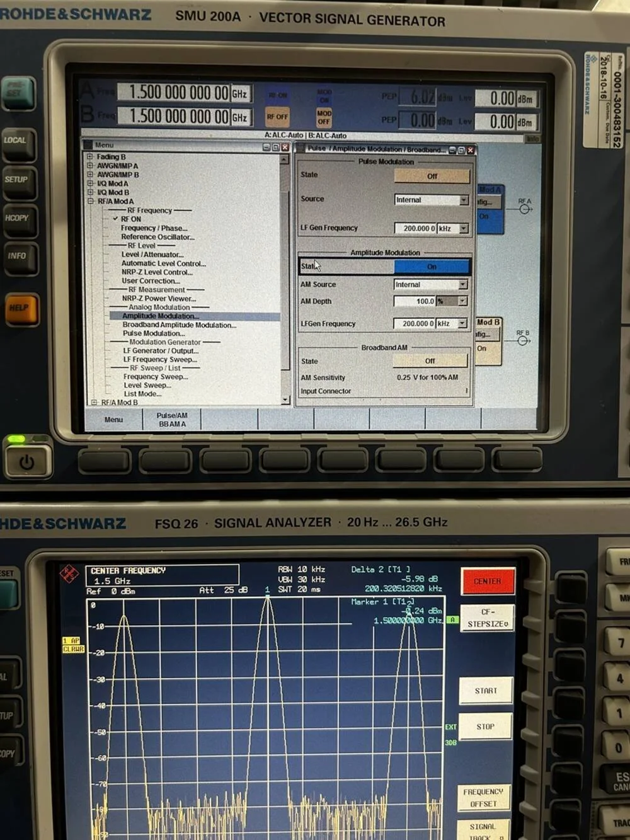Click the AM Depth 100.0 value field
The width and height of the screenshot is (630, 840).
pos(415,301)
